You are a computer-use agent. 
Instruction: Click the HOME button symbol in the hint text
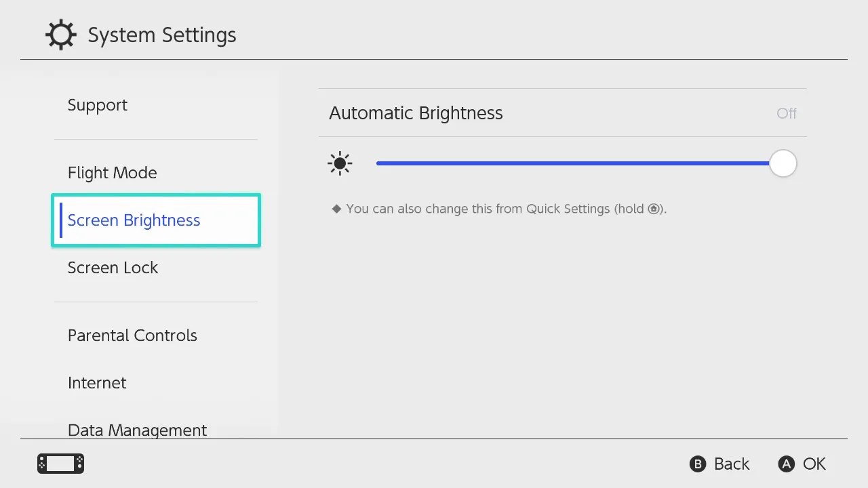point(653,209)
